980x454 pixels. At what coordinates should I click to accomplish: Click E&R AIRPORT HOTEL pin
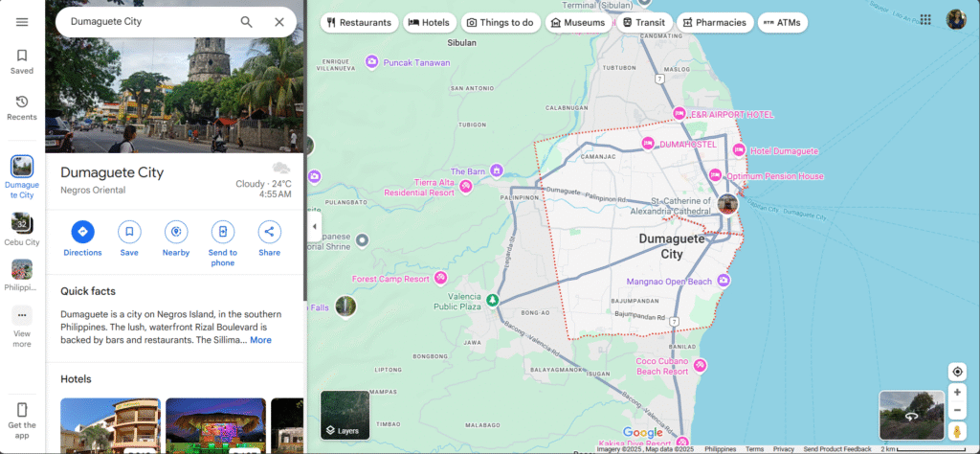click(x=679, y=113)
